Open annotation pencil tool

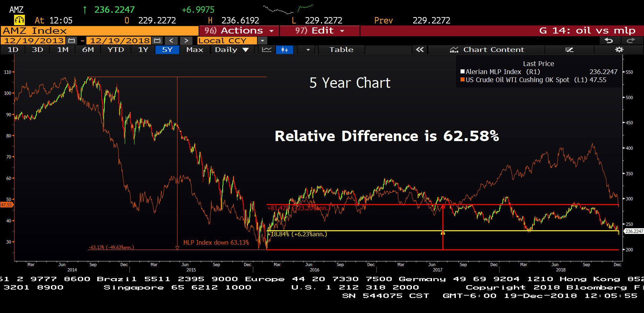click(569, 50)
